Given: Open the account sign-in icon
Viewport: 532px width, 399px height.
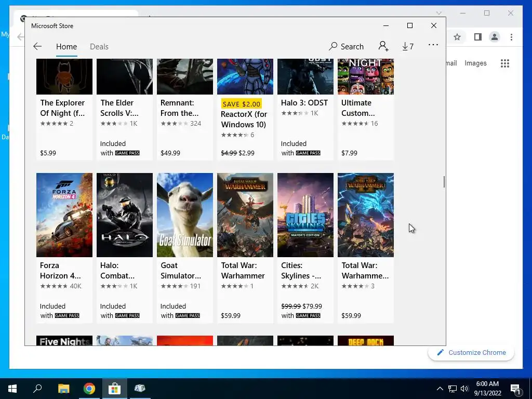Looking at the screenshot, I should pyautogui.click(x=383, y=46).
